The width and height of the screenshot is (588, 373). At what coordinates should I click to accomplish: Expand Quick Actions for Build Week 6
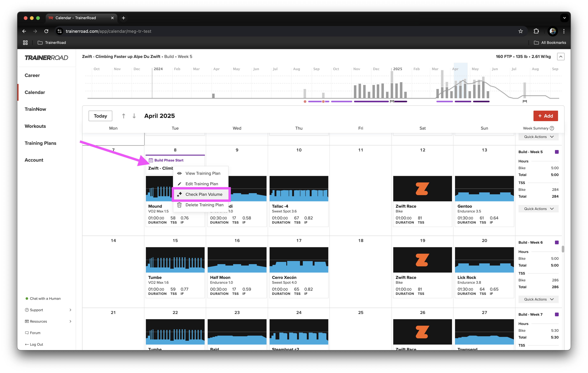pos(538,299)
